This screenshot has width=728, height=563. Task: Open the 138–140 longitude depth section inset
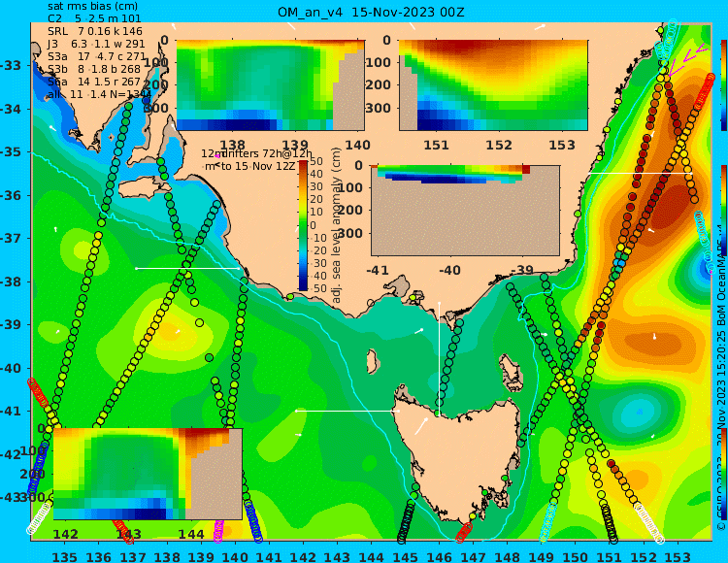(270, 85)
